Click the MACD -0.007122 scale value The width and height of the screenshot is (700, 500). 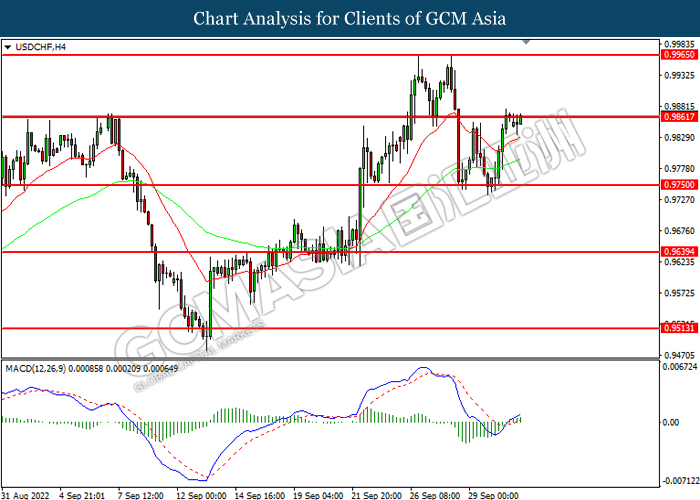pyautogui.click(x=681, y=481)
